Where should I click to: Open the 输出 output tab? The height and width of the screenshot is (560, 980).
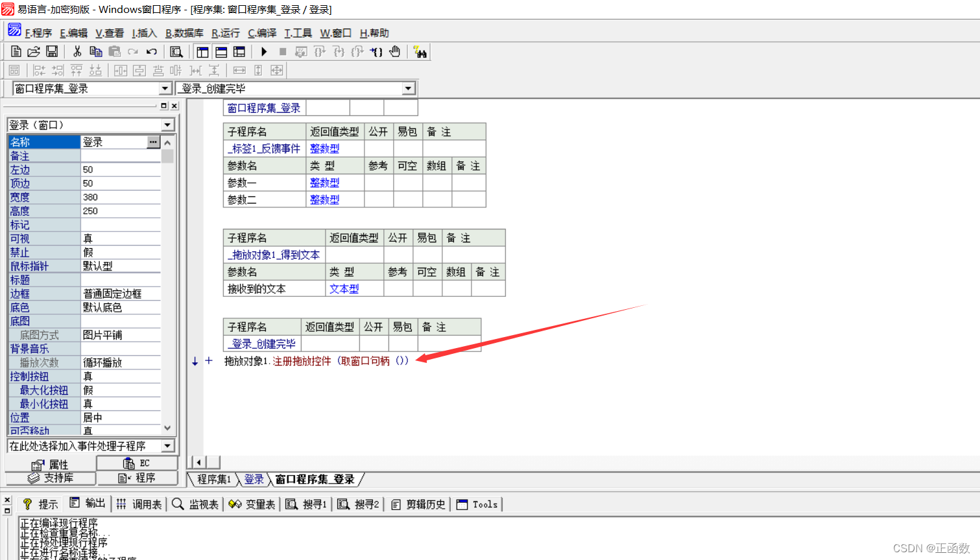pos(87,503)
